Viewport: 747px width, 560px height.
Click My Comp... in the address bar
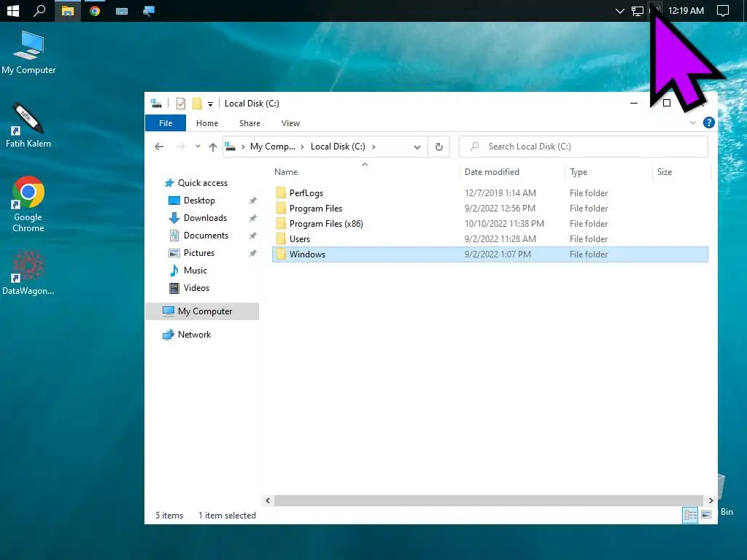click(273, 147)
